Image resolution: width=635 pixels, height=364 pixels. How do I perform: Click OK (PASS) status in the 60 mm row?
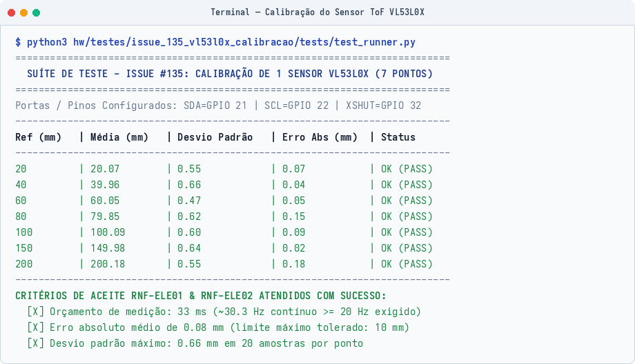(x=407, y=201)
